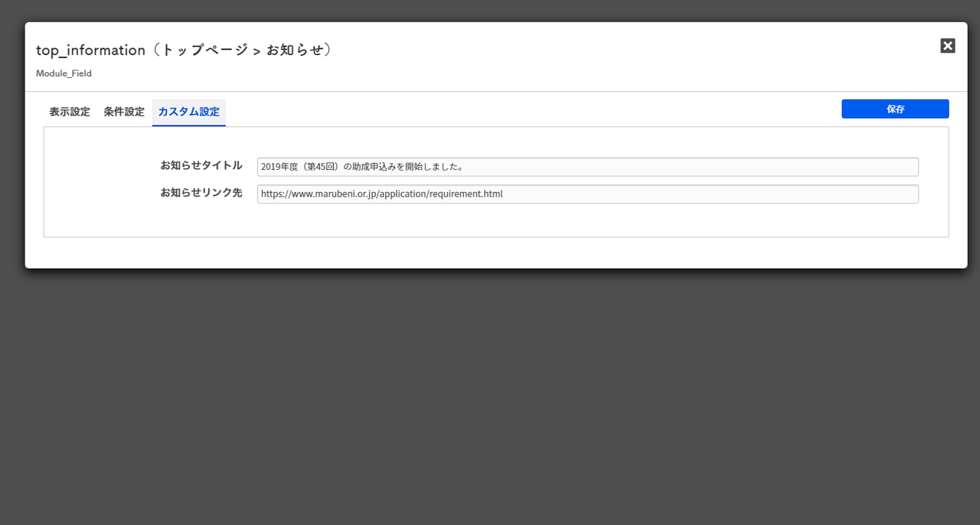This screenshot has width=980, height=525.
Task: Open the 条件設定 tab
Action: pos(124,112)
